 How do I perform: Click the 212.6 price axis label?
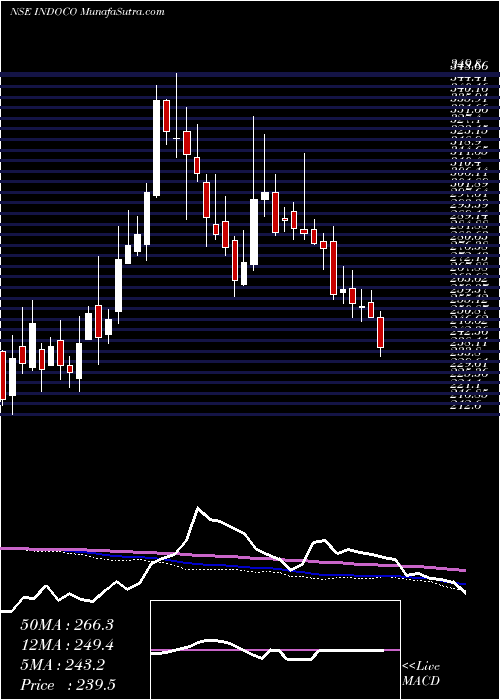465,406
